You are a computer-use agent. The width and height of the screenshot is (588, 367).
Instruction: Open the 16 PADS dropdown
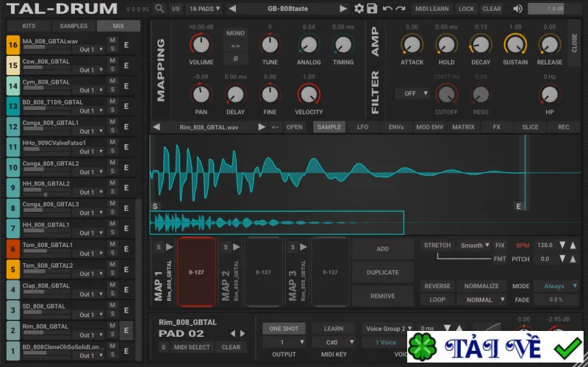pos(204,9)
